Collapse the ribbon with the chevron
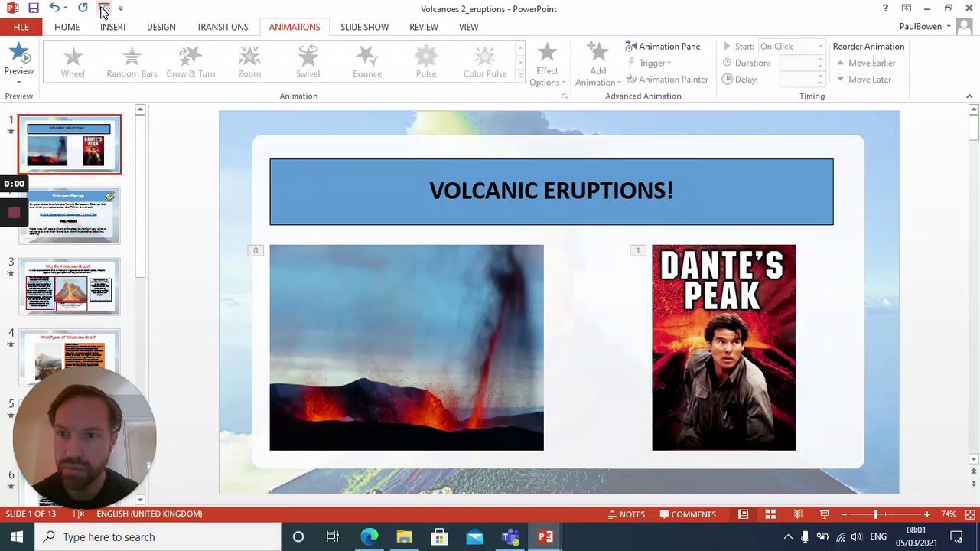980x551 pixels. coord(969,96)
